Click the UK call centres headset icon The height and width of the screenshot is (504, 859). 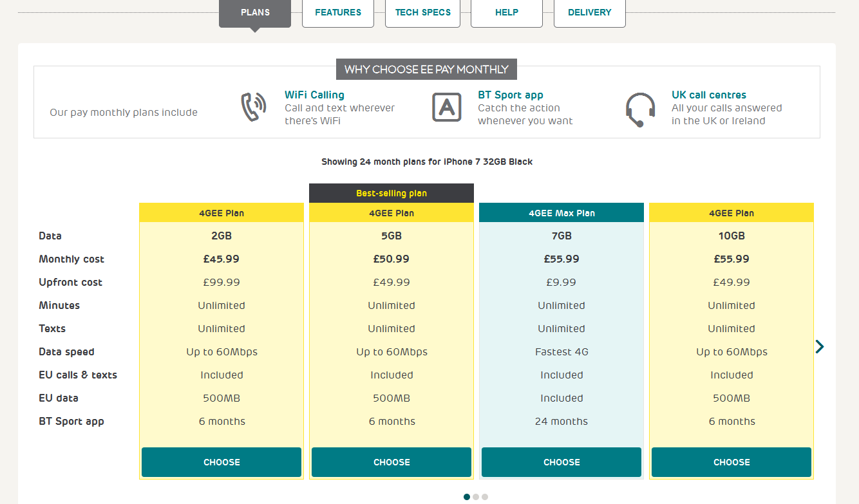[x=640, y=109]
